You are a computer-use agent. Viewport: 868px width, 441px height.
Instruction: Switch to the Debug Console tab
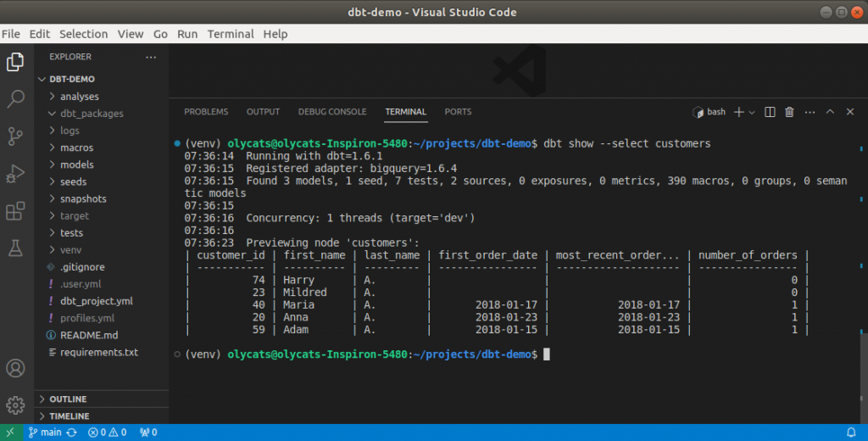click(332, 112)
